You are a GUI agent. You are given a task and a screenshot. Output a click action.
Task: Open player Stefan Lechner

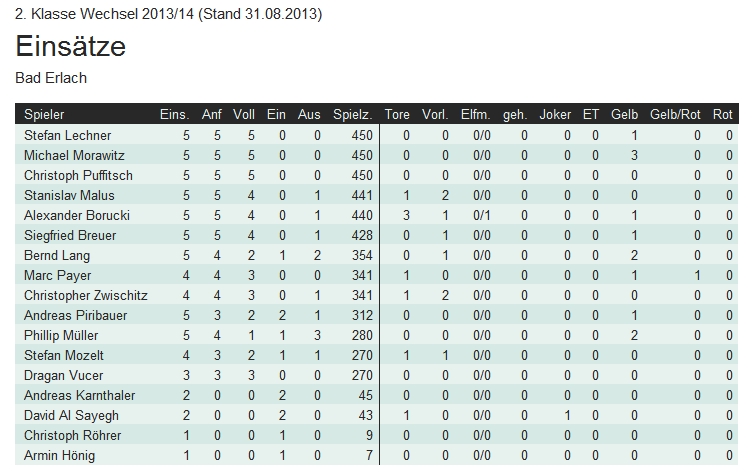pyautogui.click(x=68, y=135)
